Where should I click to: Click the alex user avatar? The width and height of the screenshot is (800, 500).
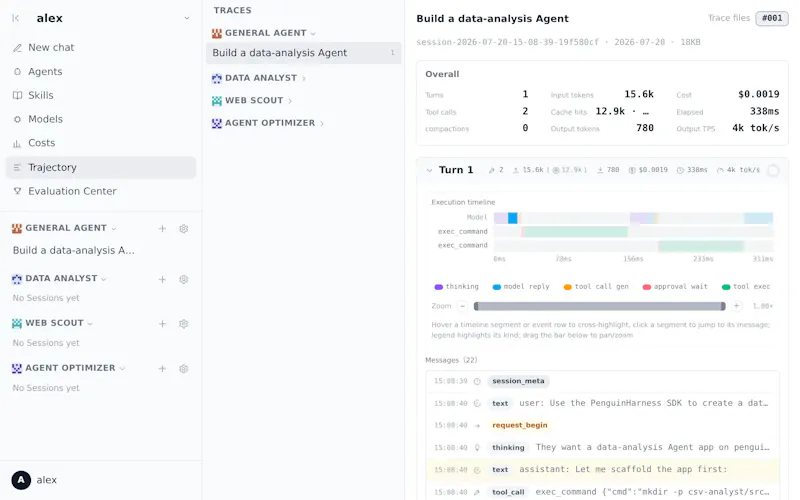[21, 480]
